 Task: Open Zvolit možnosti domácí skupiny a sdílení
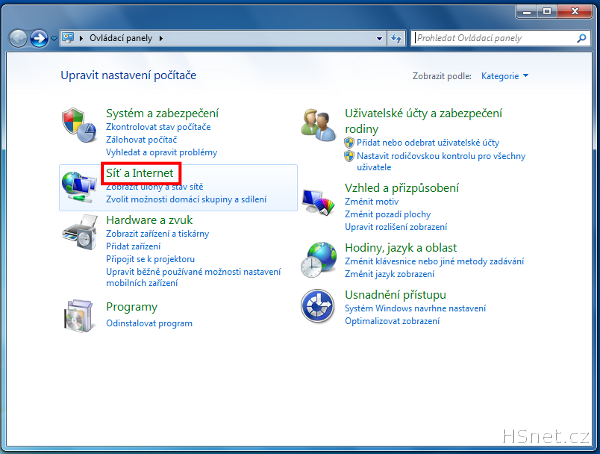[x=186, y=199]
